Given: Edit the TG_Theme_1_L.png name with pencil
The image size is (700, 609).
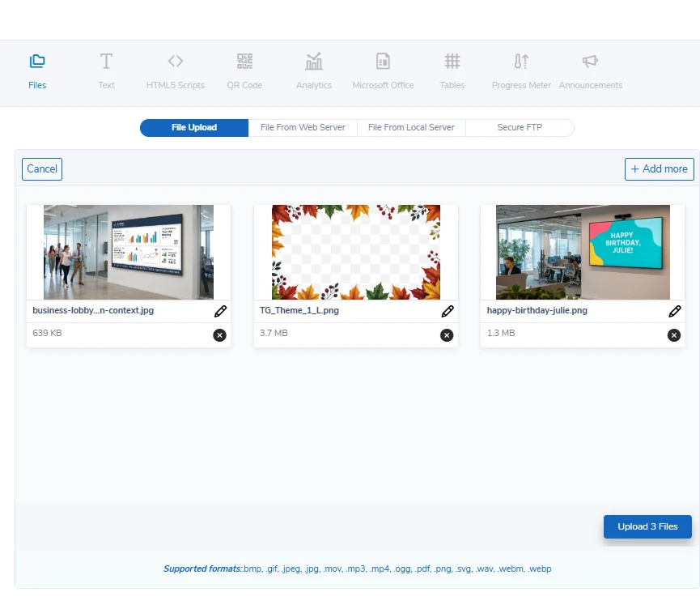Looking at the screenshot, I should point(448,311).
